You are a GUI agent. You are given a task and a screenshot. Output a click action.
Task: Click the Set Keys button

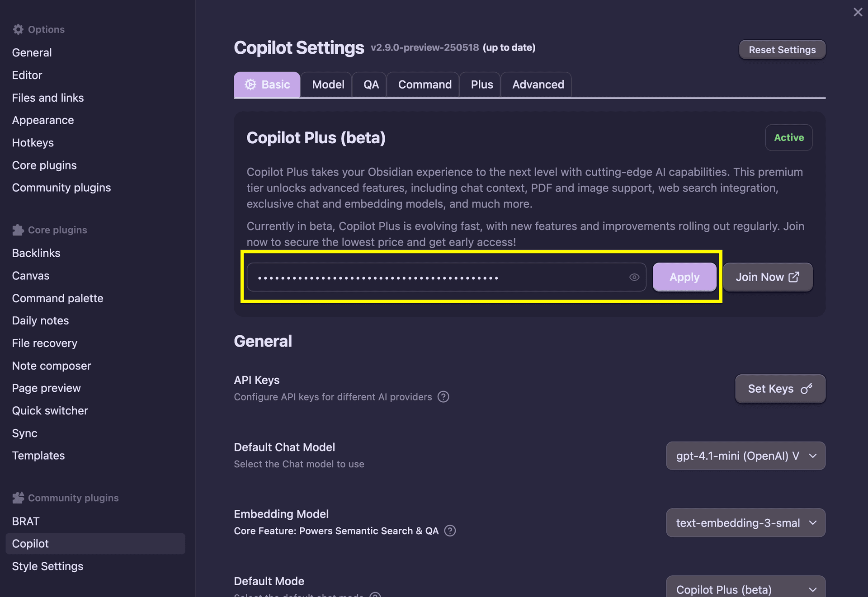tap(779, 389)
